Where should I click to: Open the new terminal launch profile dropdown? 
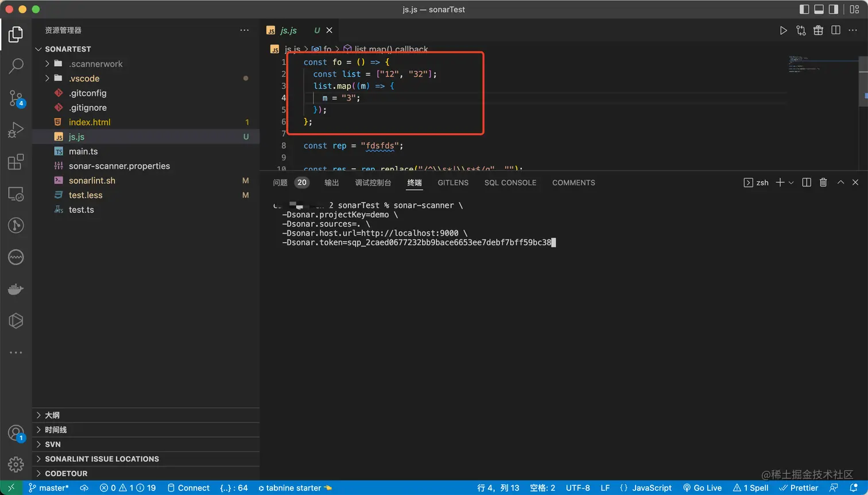pyautogui.click(x=791, y=183)
